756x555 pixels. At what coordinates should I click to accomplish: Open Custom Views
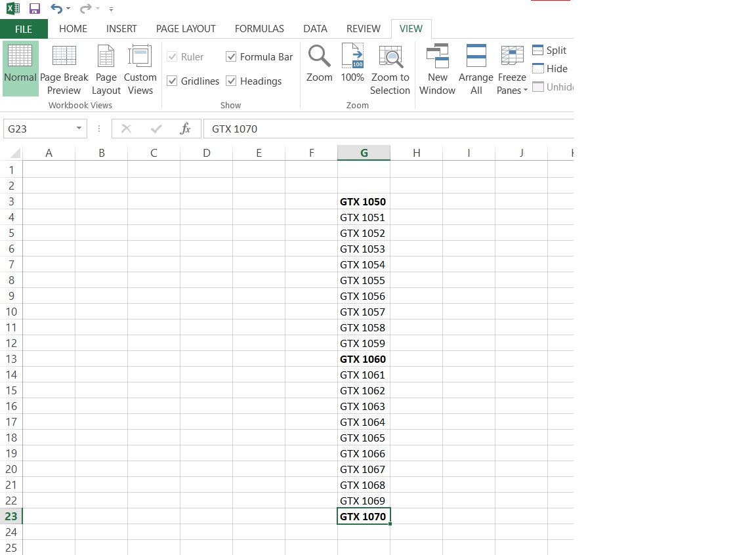[140, 66]
